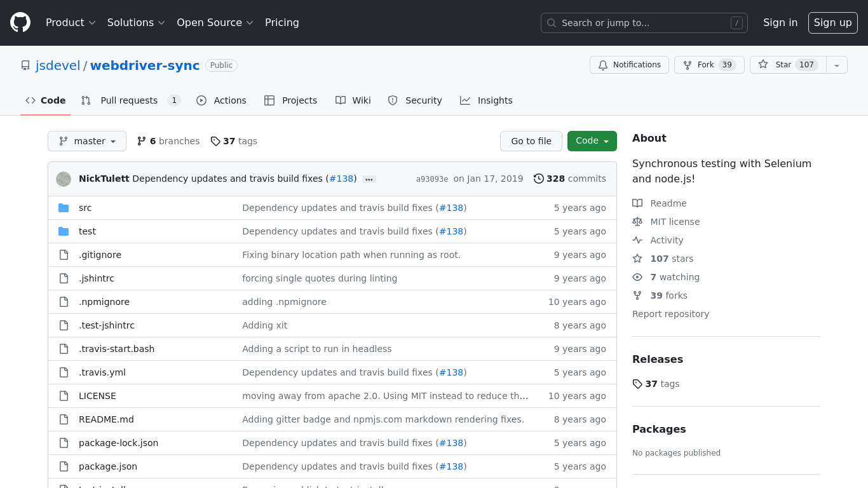Open the Product dropdown menu
This screenshot has width=868, height=488.
click(71, 22)
